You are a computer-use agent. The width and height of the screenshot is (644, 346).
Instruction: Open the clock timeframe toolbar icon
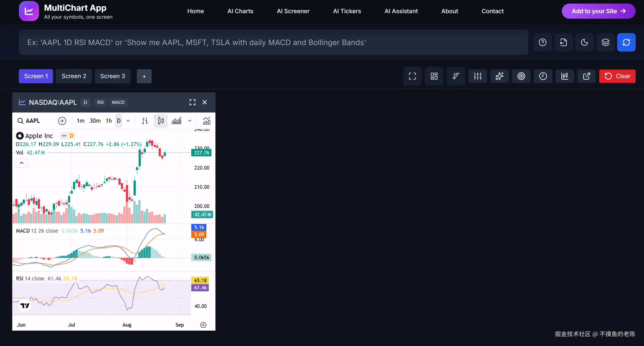coord(543,76)
